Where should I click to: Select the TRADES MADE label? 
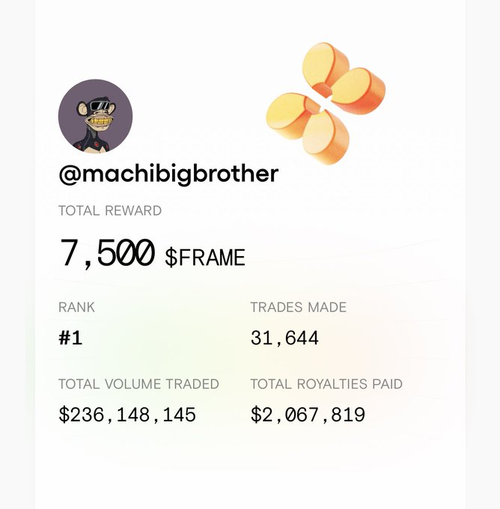pyautogui.click(x=298, y=307)
